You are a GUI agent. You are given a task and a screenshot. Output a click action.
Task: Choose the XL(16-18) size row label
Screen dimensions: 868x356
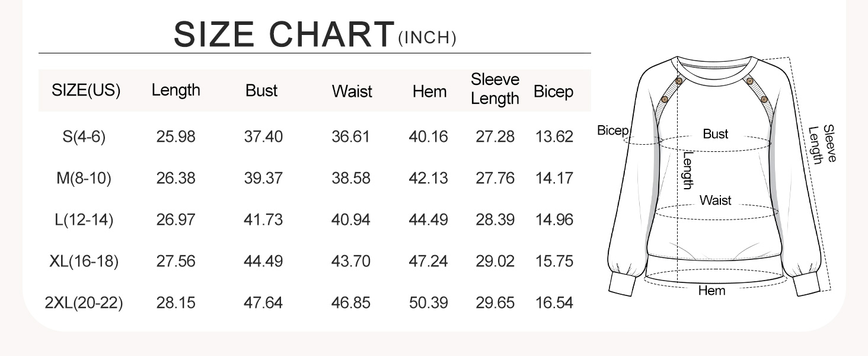click(x=84, y=261)
